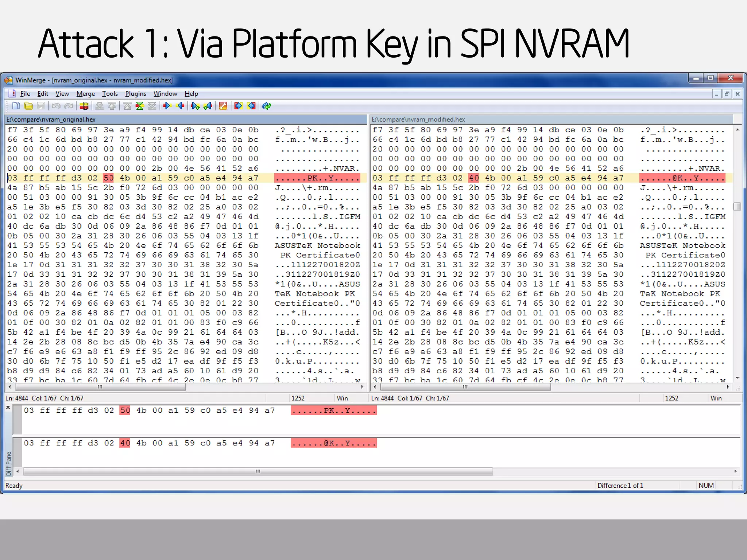Click the '......@K..Y.....' text in right pane
The image size is (747, 560).
tap(682, 178)
